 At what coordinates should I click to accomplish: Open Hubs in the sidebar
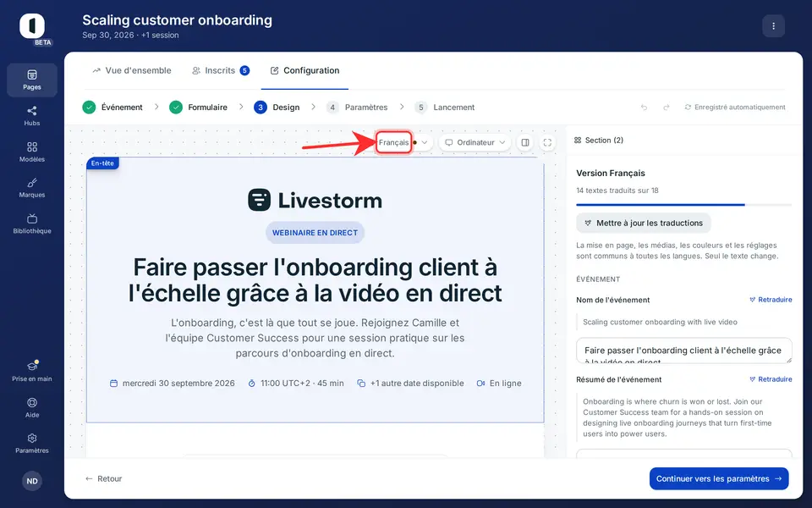click(x=32, y=116)
